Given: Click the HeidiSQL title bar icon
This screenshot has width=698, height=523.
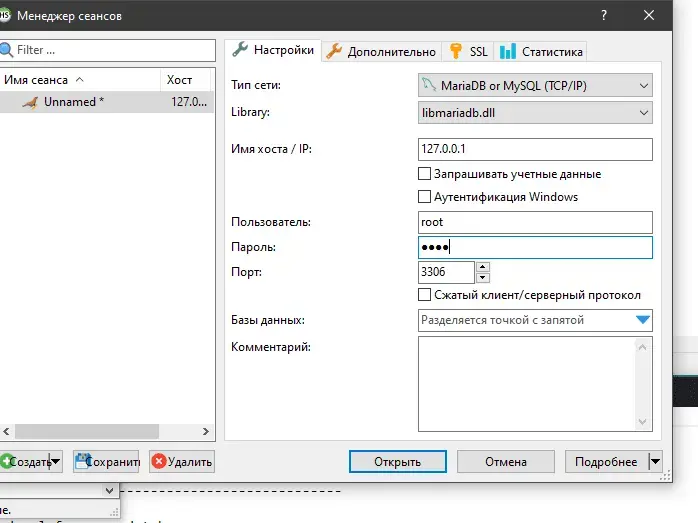Looking at the screenshot, I should coord(4,15).
